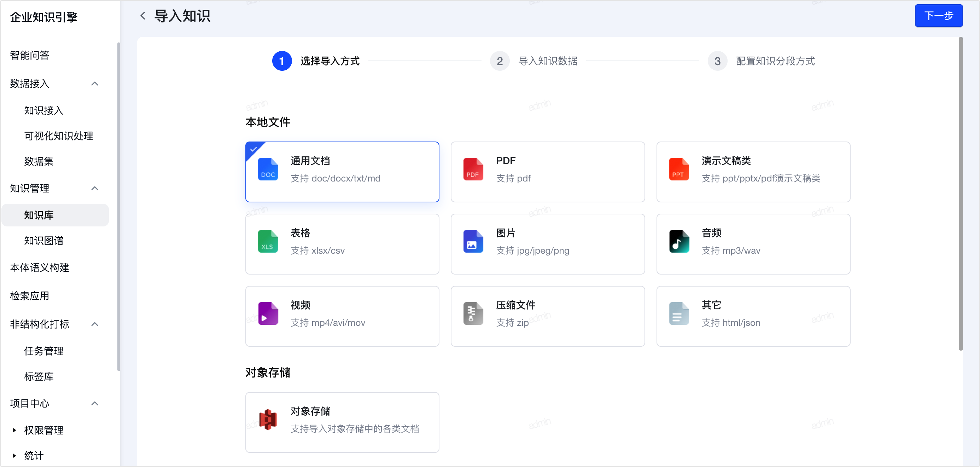Click step 2 导入知识数据
The width and height of the screenshot is (980, 467).
[x=534, y=61]
